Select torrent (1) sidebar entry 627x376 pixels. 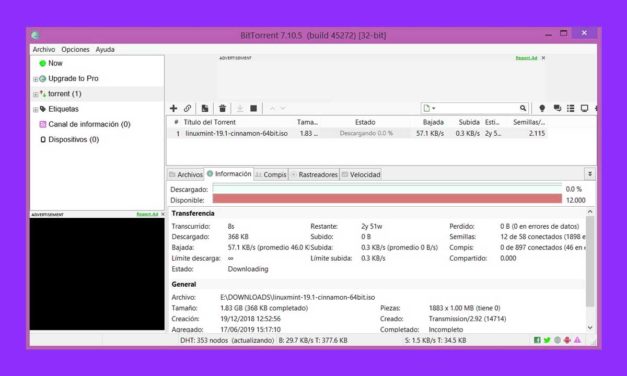click(64, 94)
